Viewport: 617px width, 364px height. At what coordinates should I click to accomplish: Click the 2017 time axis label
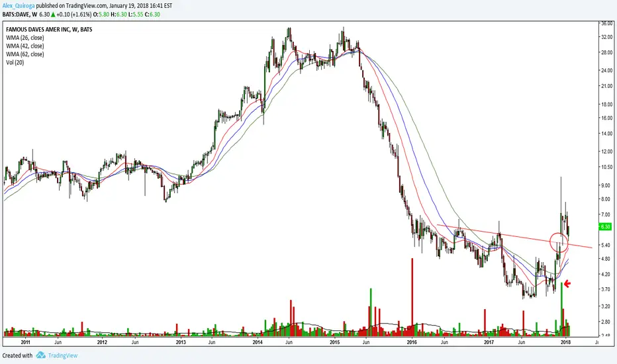(x=489, y=342)
